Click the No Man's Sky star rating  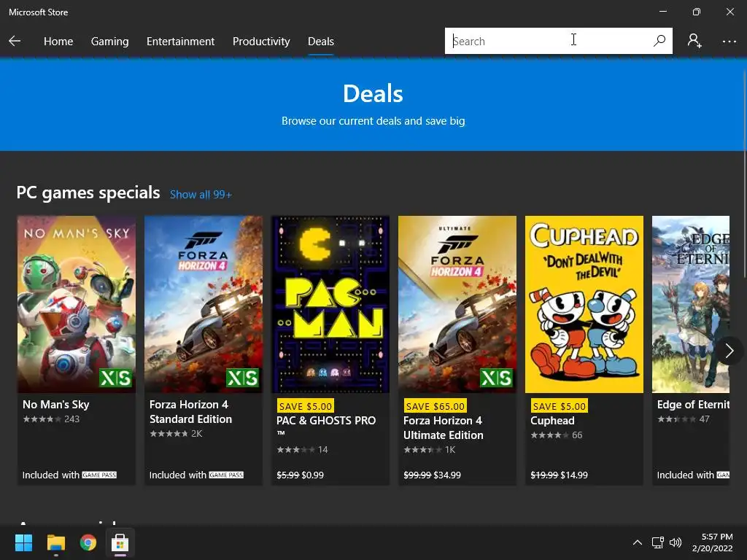click(42, 419)
